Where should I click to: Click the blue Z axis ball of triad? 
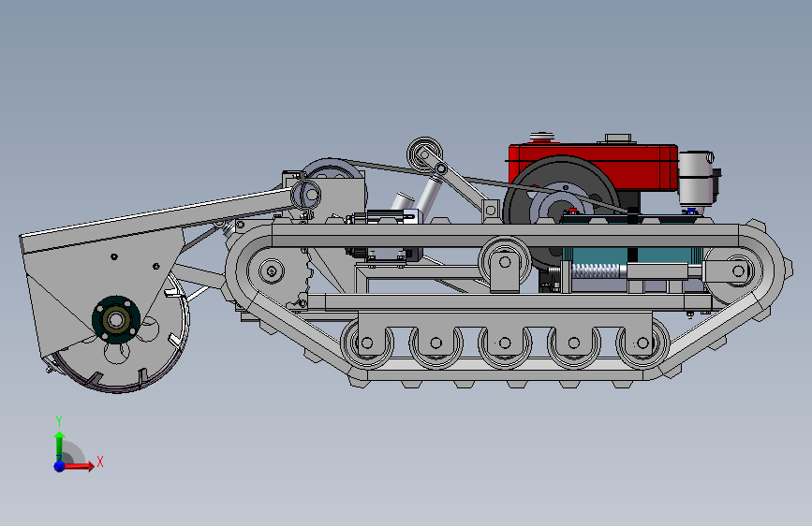(60, 466)
